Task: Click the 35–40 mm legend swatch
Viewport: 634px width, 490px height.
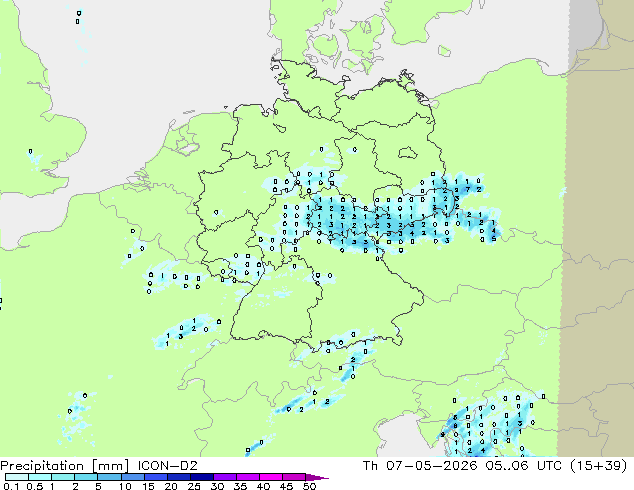Action: coord(248,477)
